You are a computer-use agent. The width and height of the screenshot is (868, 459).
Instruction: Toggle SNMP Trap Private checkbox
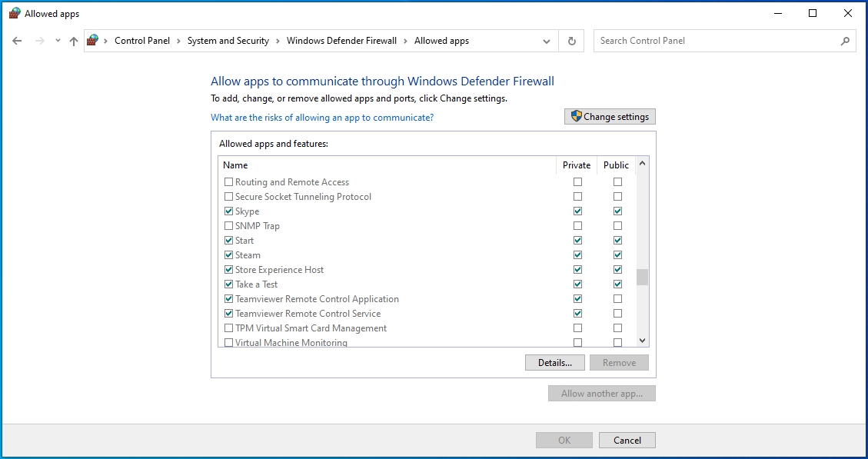point(578,226)
